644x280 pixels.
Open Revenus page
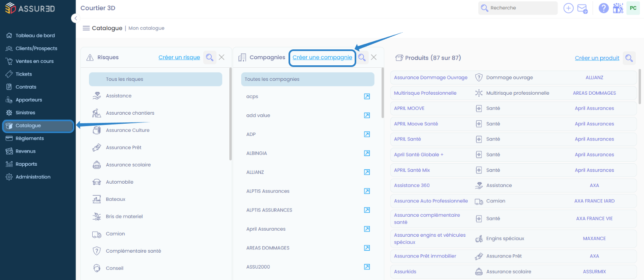25,151
